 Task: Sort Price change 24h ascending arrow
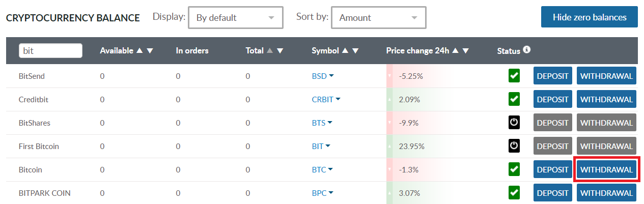coord(455,51)
